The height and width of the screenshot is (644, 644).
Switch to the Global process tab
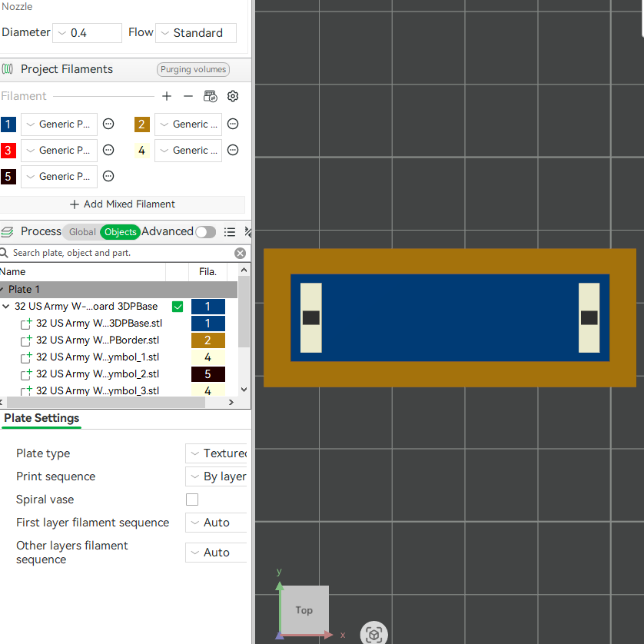click(x=82, y=232)
